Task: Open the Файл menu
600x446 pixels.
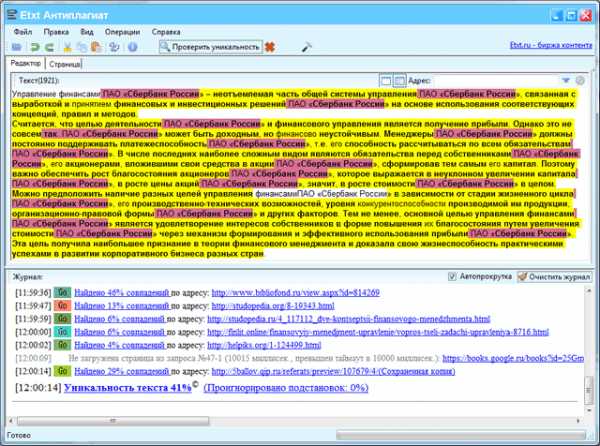Action: click(23, 32)
